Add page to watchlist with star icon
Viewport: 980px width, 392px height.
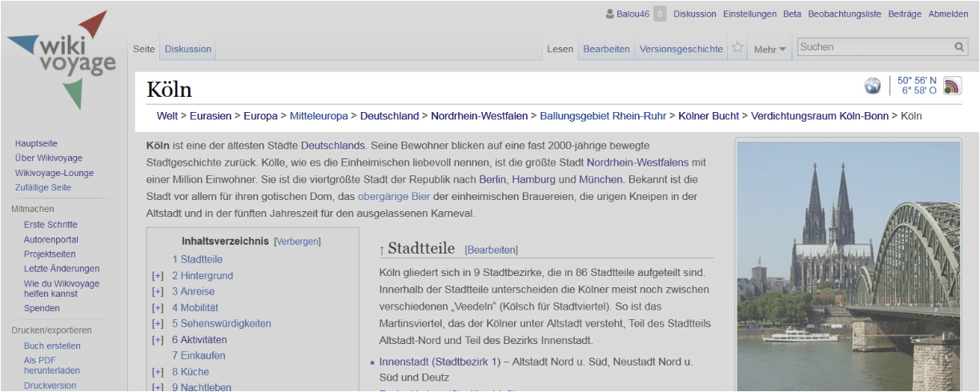coord(737,48)
